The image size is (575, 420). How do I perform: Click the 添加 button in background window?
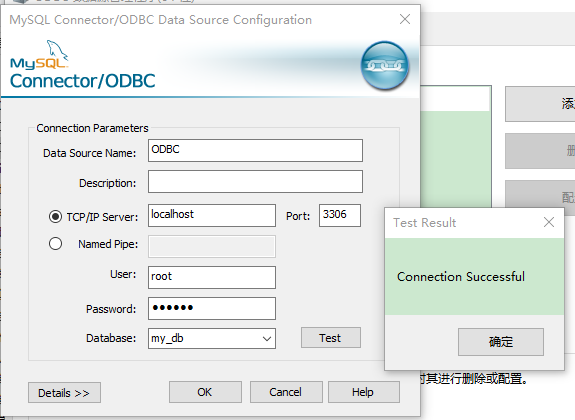[540, 104]
